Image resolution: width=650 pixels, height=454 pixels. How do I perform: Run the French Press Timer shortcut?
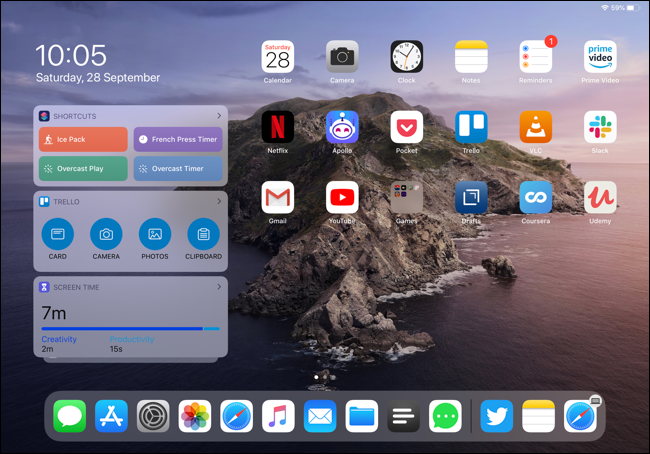point(178,139)
